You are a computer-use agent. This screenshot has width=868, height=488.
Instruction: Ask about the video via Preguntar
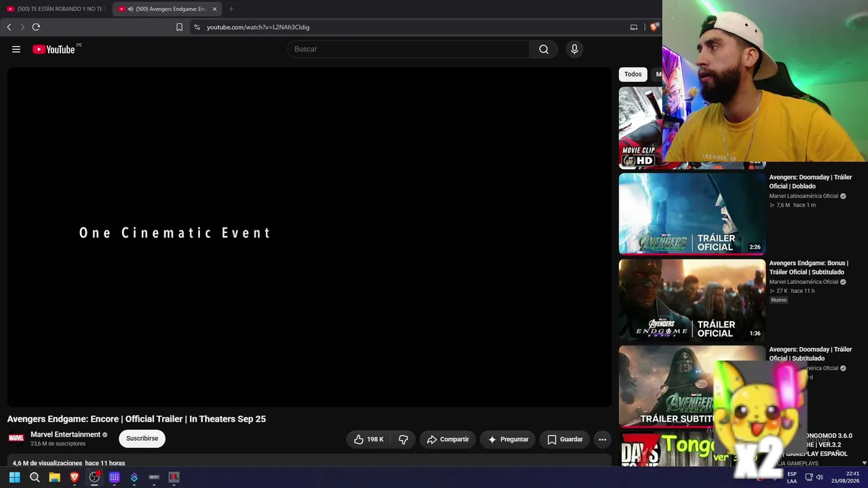coord(507,439)
